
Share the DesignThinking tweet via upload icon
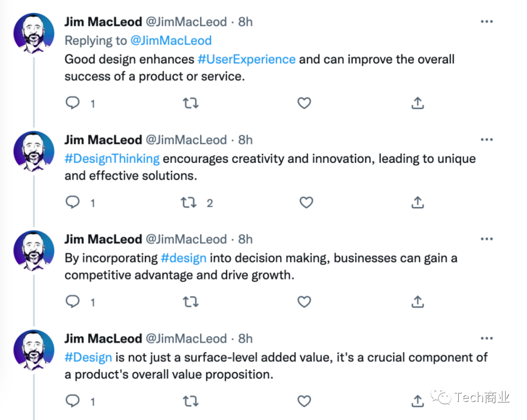(x=417, y=202)
